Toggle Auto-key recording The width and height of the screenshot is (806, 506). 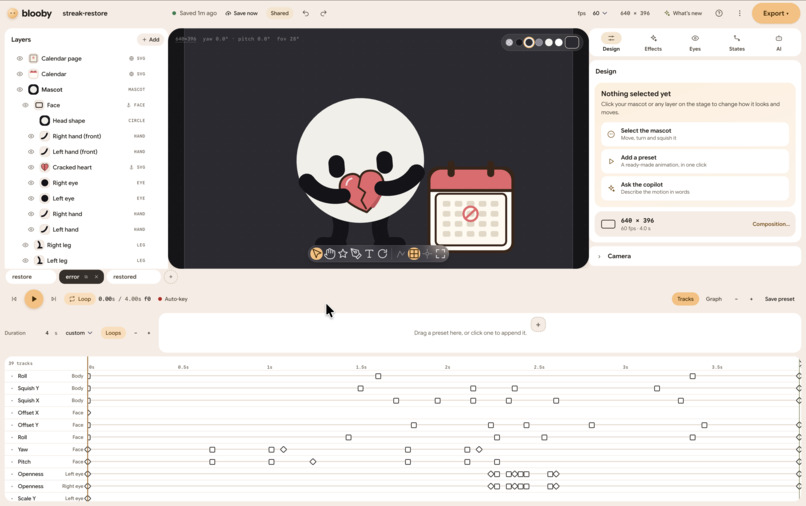click(173, 299)
